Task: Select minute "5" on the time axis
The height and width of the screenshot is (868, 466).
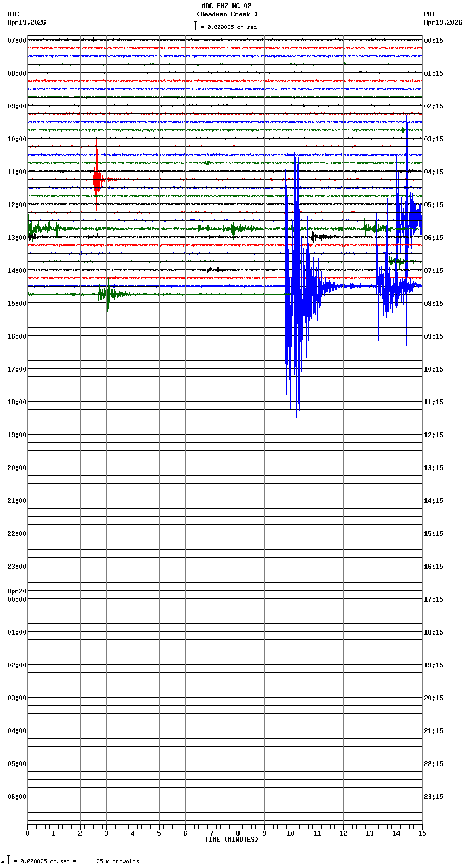Action: tap(159, 833)
